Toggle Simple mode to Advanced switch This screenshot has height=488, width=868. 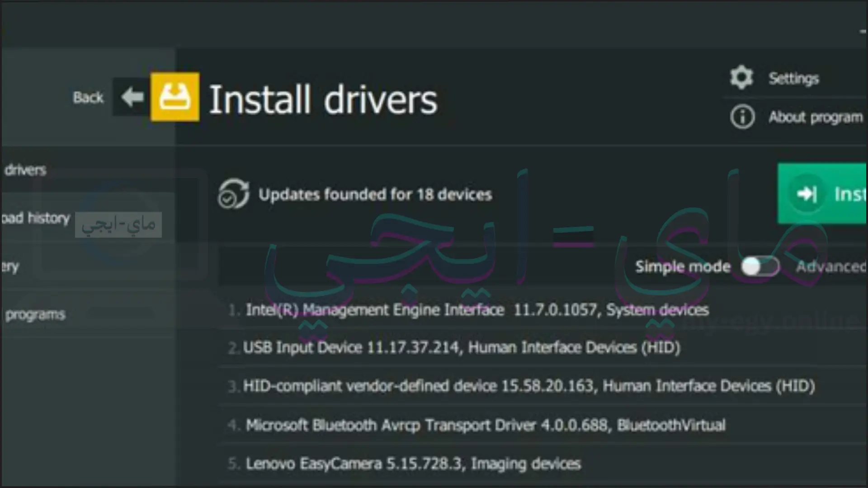(760, 266)
